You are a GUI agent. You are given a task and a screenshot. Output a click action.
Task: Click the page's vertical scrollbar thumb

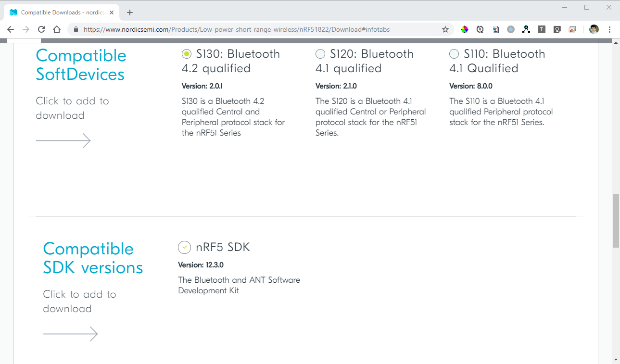click(x=616, y=221)
